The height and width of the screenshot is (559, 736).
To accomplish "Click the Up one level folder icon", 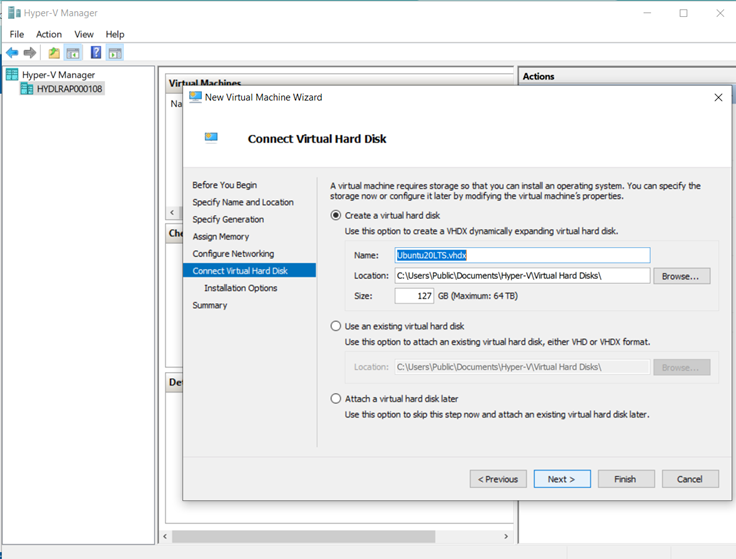I will [54, 53].
